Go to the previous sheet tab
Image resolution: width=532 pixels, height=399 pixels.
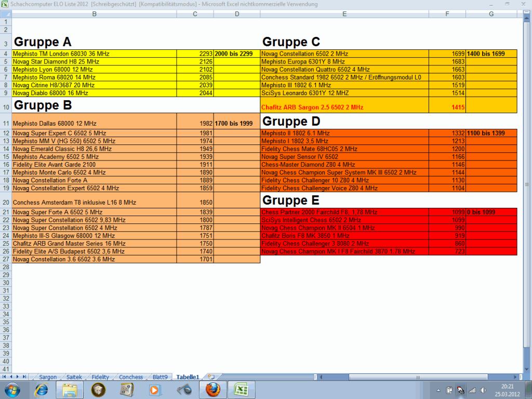(x=11, y=377)
